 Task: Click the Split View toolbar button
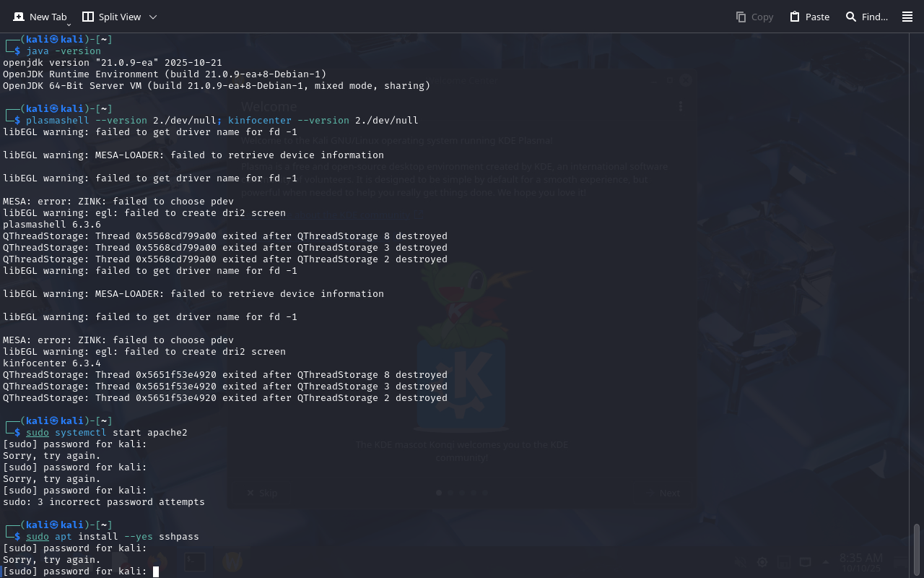tap(111, 17)
